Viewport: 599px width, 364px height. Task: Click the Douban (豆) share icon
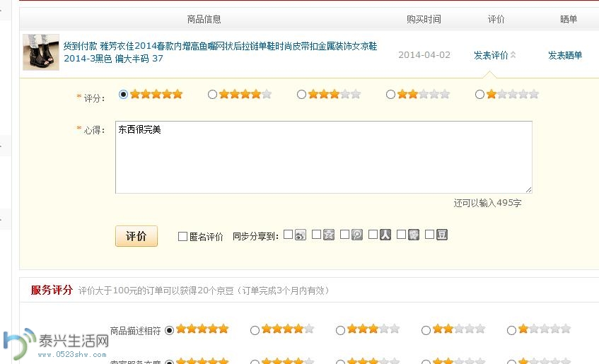coord(442,235)
